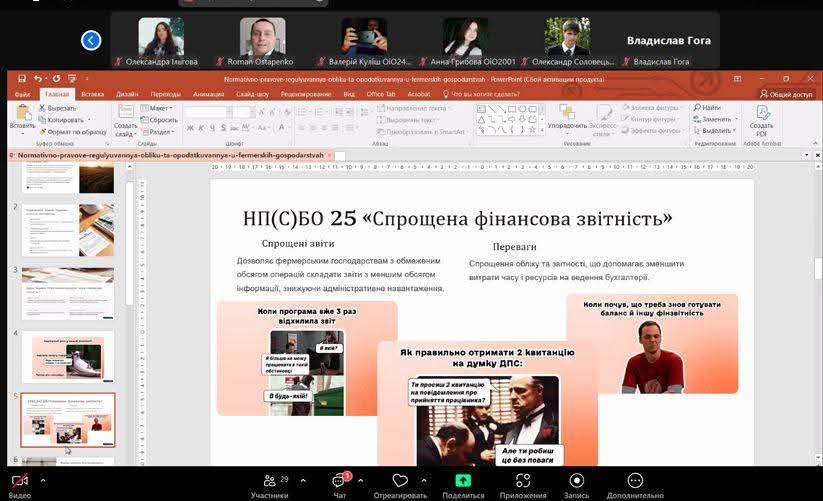Open the Файл tab

(x=23, y=94)
